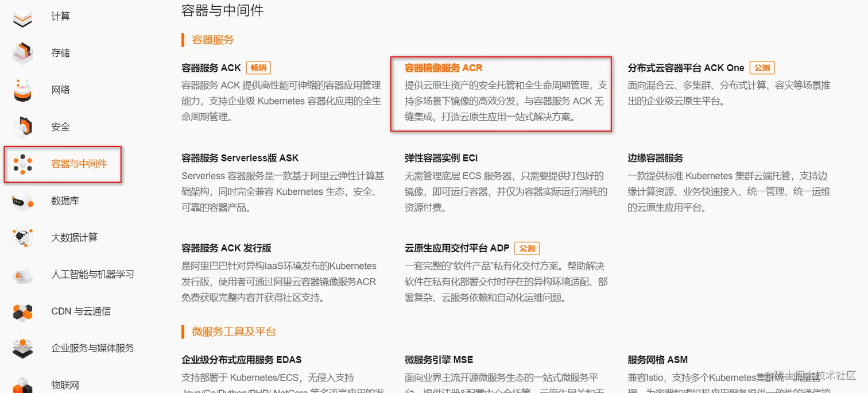Click the 安全 security shield icon

point(23,127)
